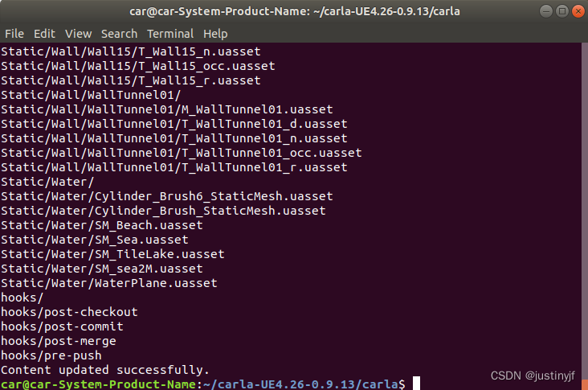Viewport: 588px width, 390px height.
Task: Click the hooks/post-merge output line
Action: tap(59, 341)
